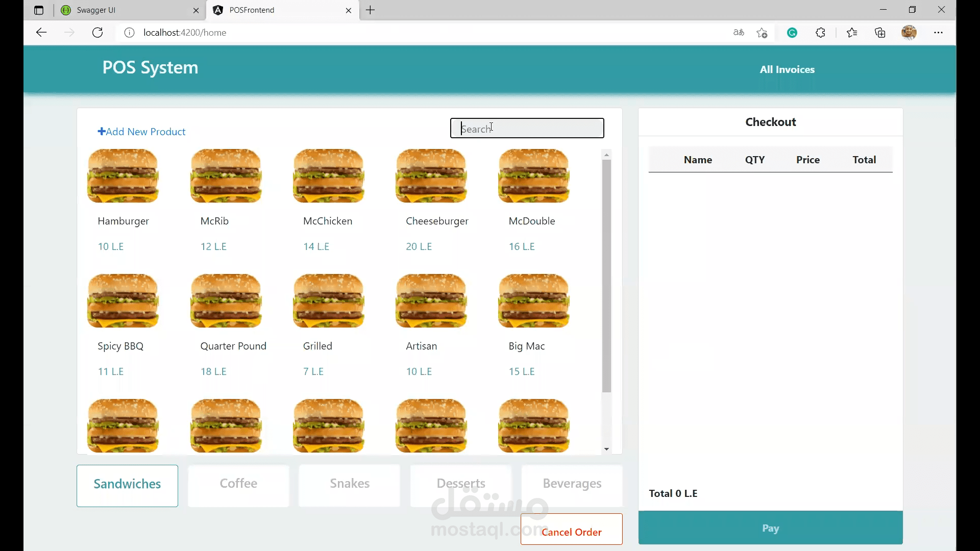Click the Cancel Order button

coord(572,529)
